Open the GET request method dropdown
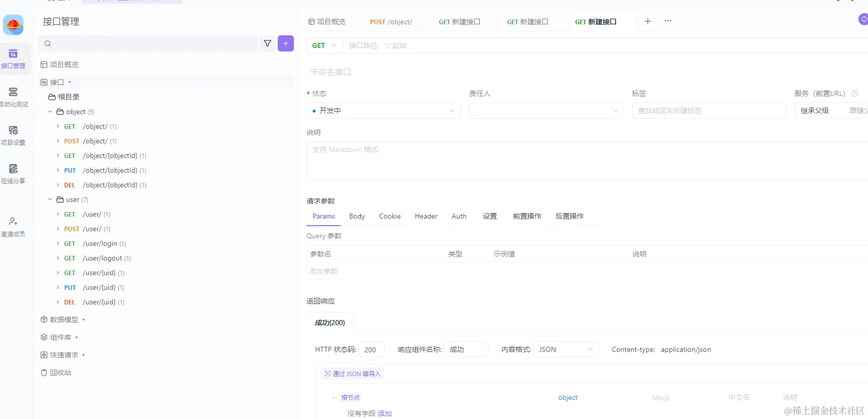Screen dimensions: 868x419 (325, 45)
